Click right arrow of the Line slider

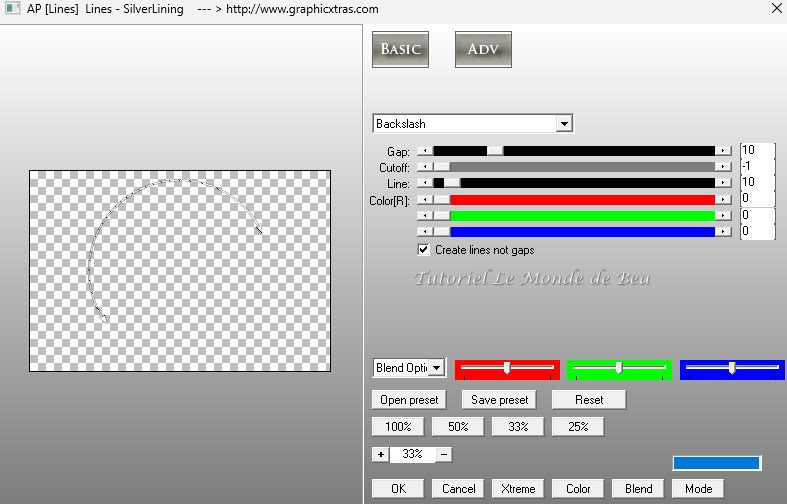(723, 183)
